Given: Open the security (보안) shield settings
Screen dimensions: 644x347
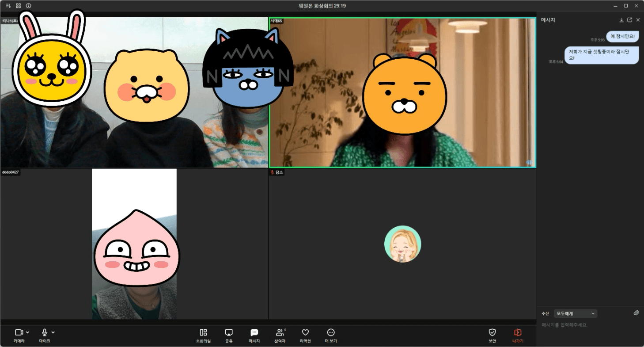Looking at the screenshot, I should pos(492,332).
